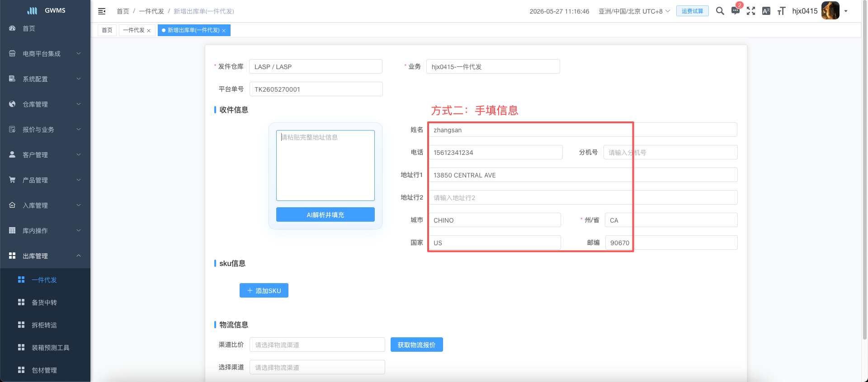This screenshot has width=868, height=382.
Task: Open the search magnifier icon
Action: click(x=720, y=11)
